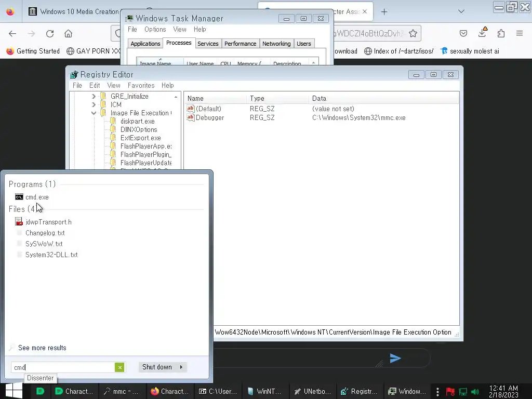Reload the page in Firefox
The height and width of the screenshot is (399, 532).
(50, 34)
